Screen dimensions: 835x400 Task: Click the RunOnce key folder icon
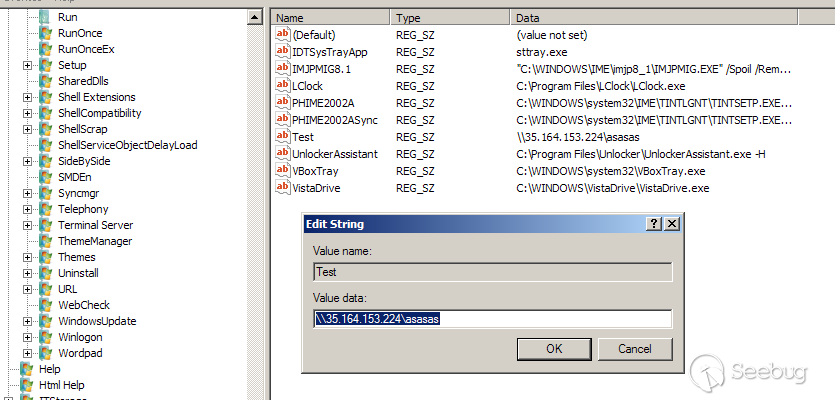click(x=46, y=33)
